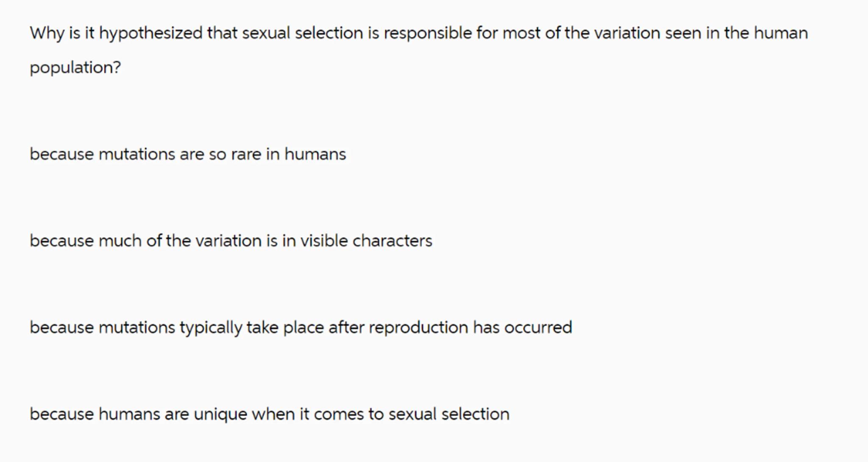
Task: Select 'because humans are unique' answer option
Action: click(x=269, y=414)
